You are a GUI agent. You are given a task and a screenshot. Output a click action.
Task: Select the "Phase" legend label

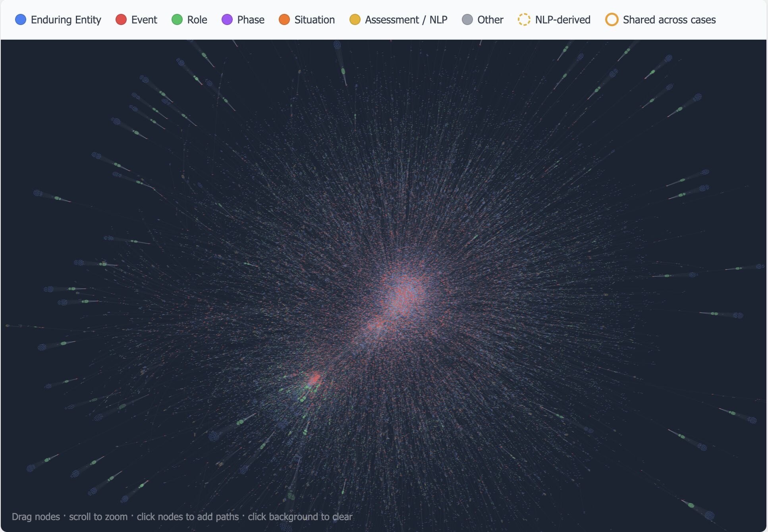pos(251,20)
